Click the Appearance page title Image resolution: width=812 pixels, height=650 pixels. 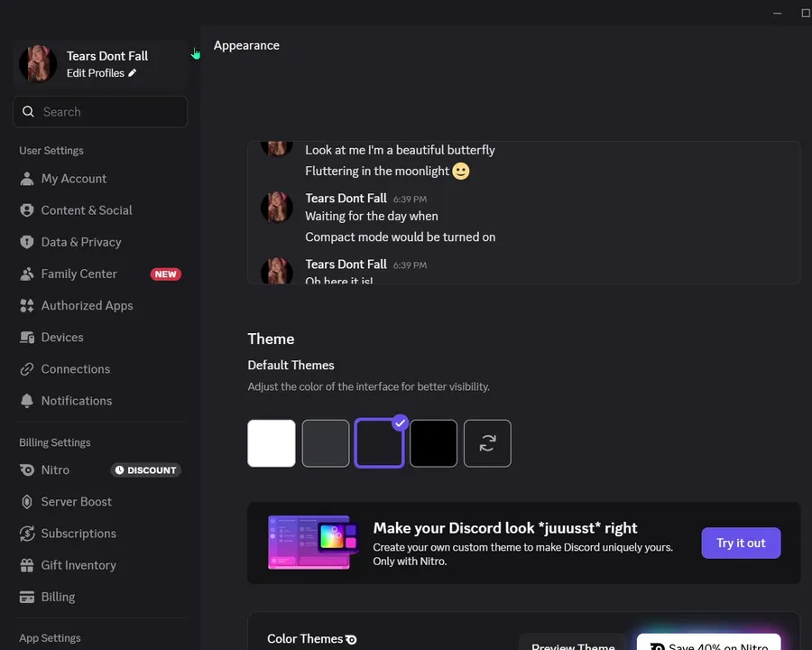point(246,46)
